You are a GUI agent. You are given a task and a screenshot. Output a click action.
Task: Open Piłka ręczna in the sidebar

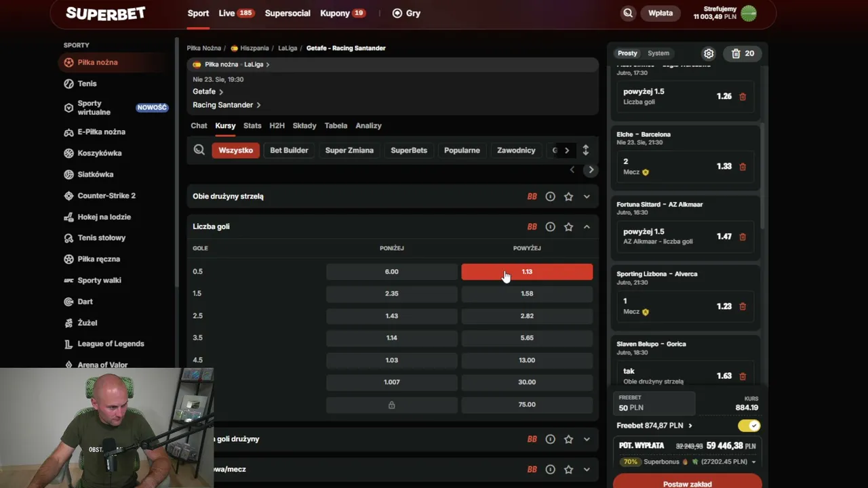tap(99, 259)
